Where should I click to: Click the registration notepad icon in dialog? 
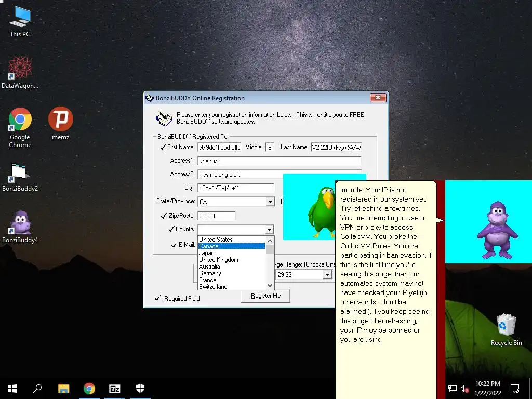164,118
